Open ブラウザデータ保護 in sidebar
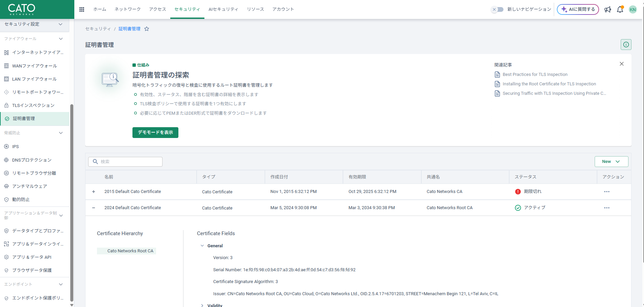Image resolution: width=644 pixels, height=307 pixels. (34, 270)
